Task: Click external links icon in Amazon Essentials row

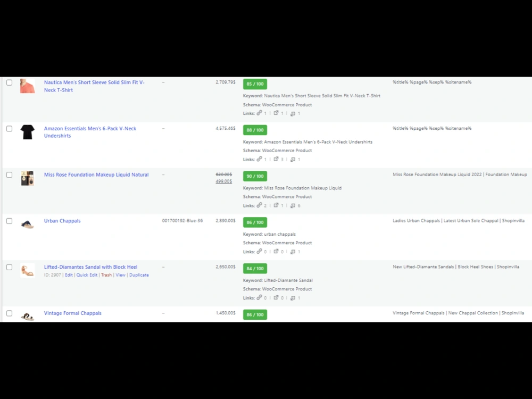Action: pos(276,159)
